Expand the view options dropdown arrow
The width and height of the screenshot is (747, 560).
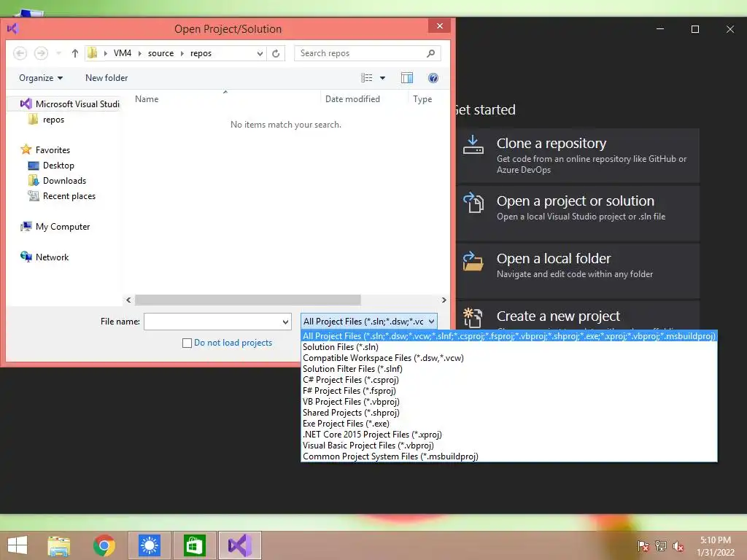tap(382, 77)
